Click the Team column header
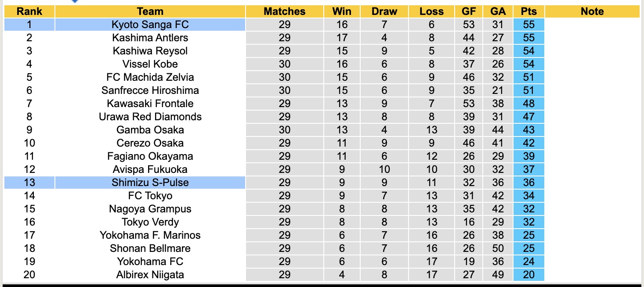 150,11
